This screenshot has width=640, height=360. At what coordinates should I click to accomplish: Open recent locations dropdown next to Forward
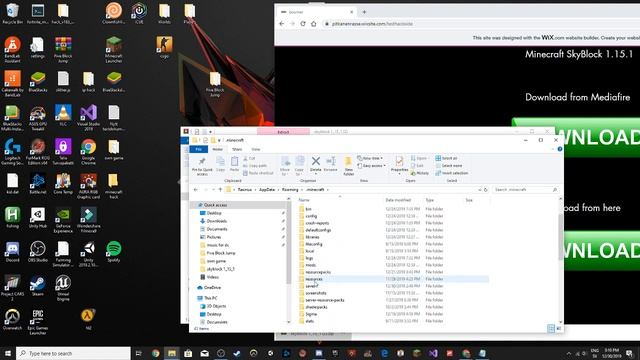[x=213, y=190]
